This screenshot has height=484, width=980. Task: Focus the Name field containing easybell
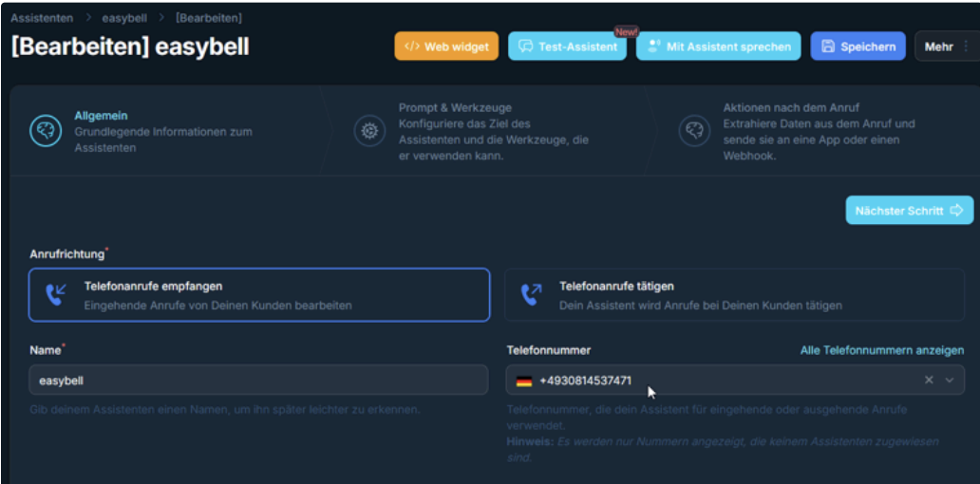pos(258,381)
